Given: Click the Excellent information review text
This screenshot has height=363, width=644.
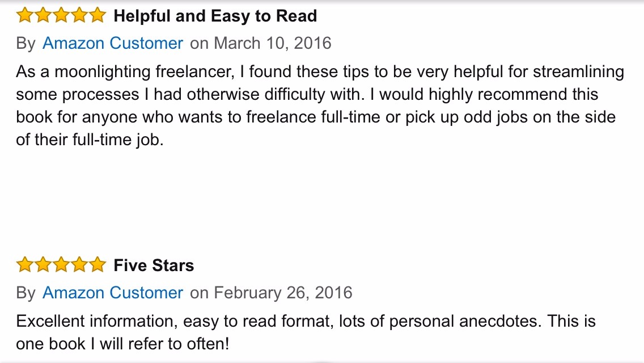Looking at the screenshot, I should (x=306, y=332).
